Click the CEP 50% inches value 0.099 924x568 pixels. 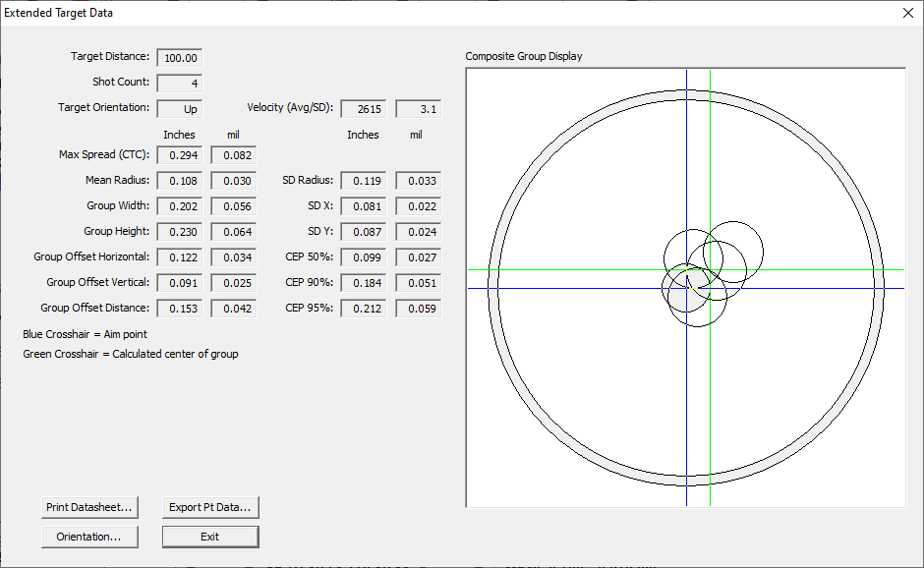click(x=364, y=257)
